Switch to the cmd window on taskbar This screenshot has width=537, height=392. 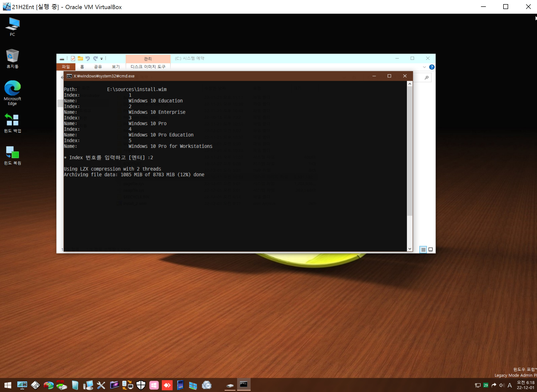pyautogui.click(x=244, y=385)
